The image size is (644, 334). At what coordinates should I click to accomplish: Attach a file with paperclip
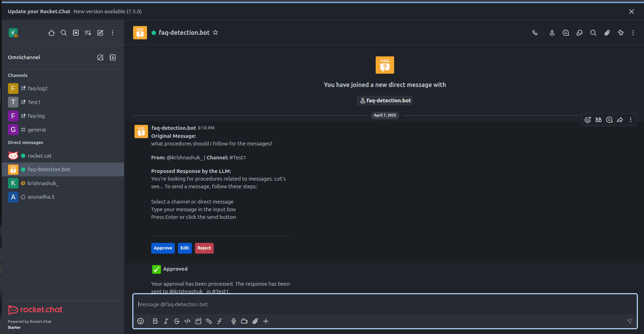(x=255, y=321)
